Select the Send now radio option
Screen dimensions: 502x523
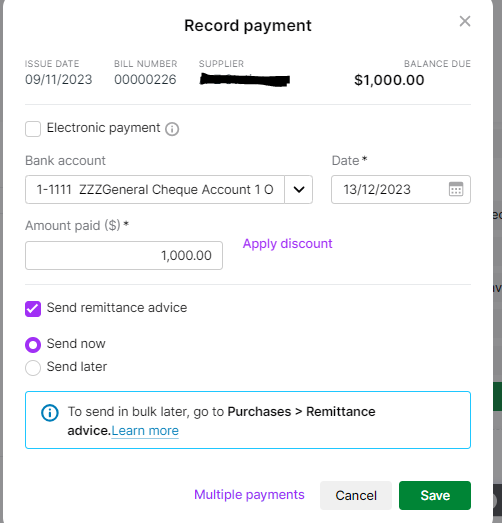coord(33,345)
